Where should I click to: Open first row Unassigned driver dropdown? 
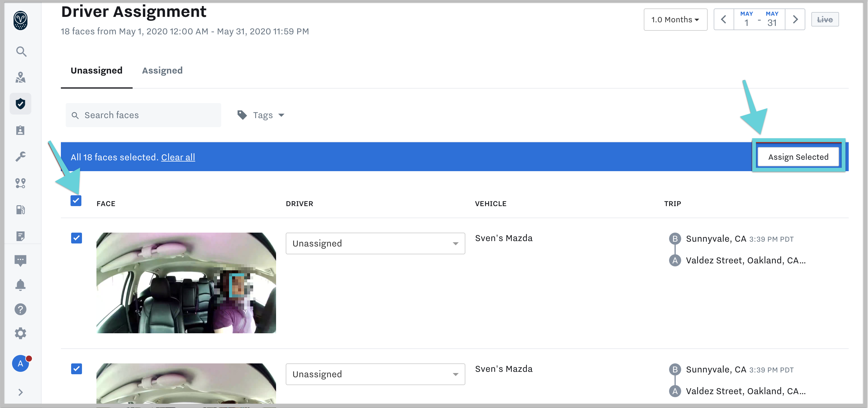(x=375, y=243)
